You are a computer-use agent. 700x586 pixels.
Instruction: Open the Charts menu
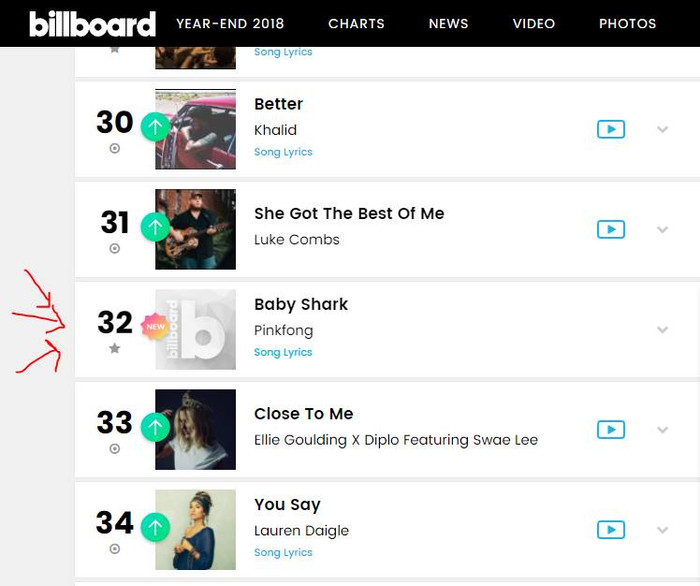[x=356, y=24]
